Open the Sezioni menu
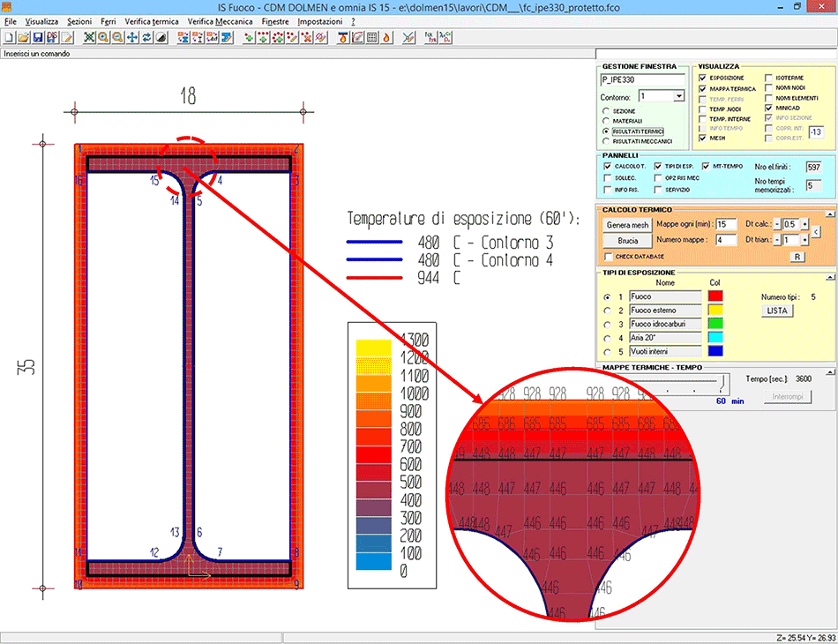Image resolution: width=838 pixels, height=644 pixels. pos(79,21)
